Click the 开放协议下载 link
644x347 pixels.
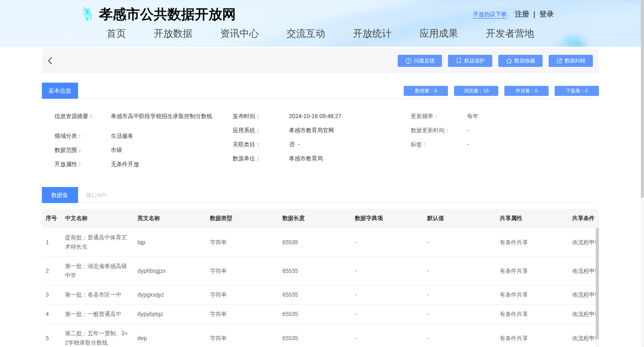tap(490, 15)
